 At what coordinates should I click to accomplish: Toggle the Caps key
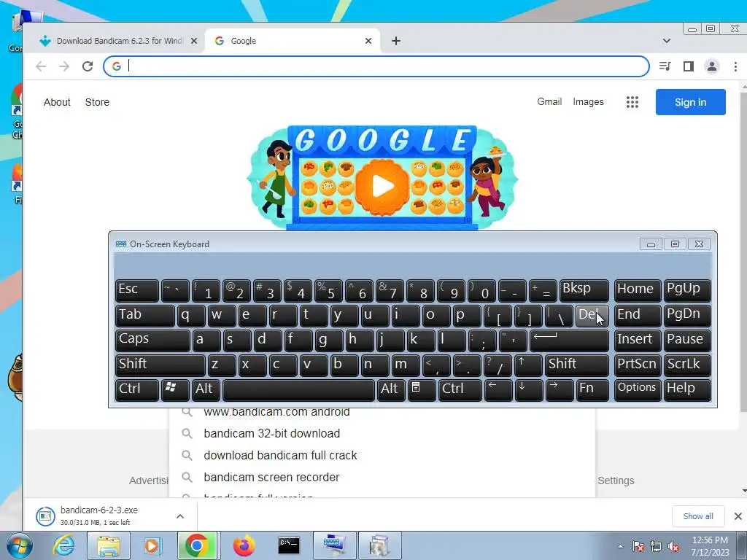point(152,341)
